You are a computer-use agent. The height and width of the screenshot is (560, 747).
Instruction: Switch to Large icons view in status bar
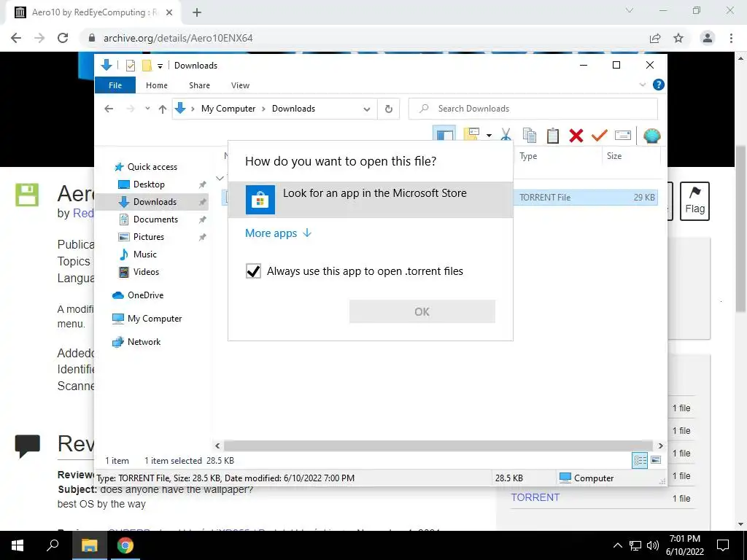tap(656, 460)
